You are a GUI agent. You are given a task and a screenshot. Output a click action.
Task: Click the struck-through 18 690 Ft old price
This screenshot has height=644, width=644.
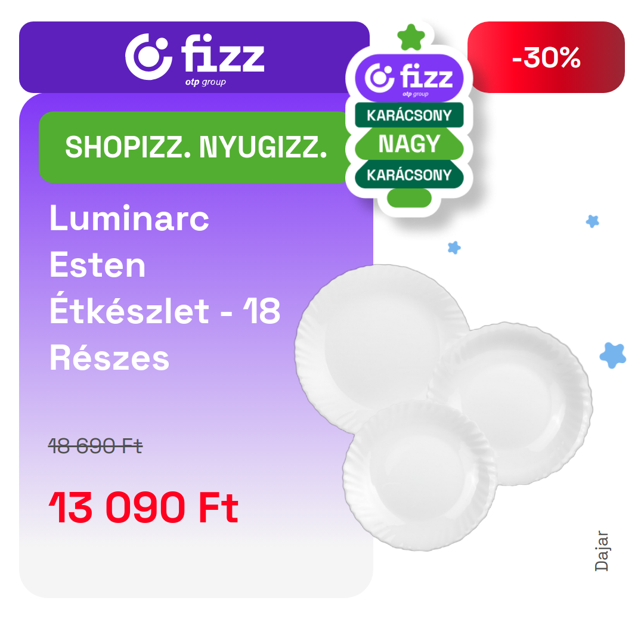click(x=95, y=446)
